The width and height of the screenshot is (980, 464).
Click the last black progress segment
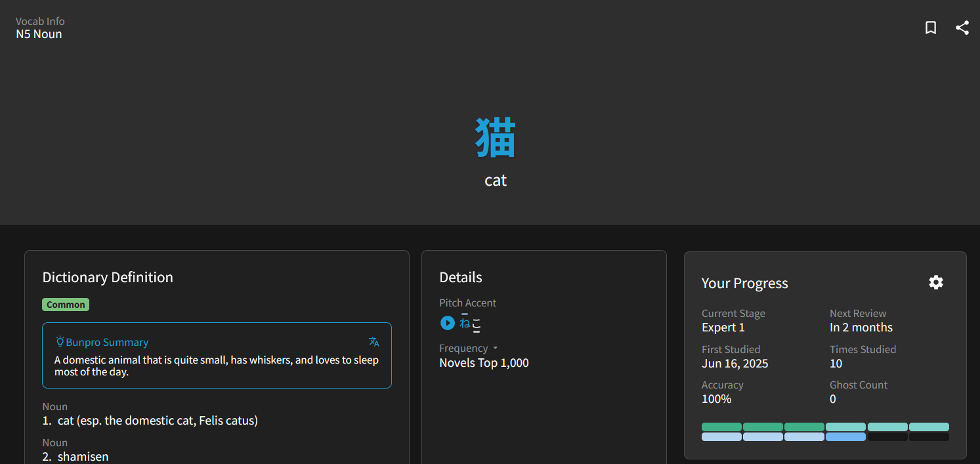[x=929, y=436]
